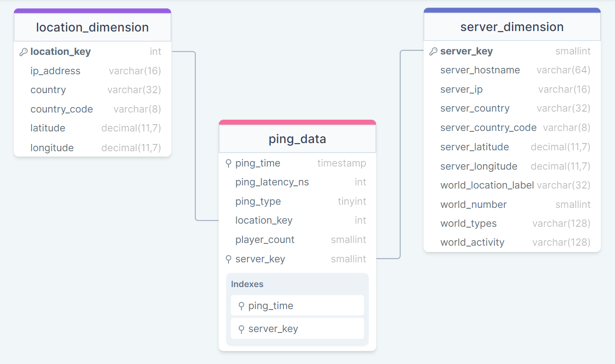Viewport: 615px width, 364px height.
Task: Click the Indexes section heading
Action: pos(247,284)
